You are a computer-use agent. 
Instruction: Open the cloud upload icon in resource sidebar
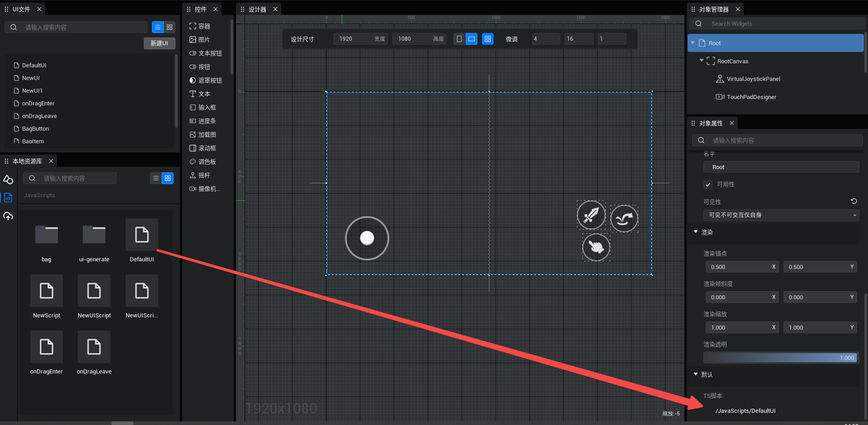coord(8,216)
